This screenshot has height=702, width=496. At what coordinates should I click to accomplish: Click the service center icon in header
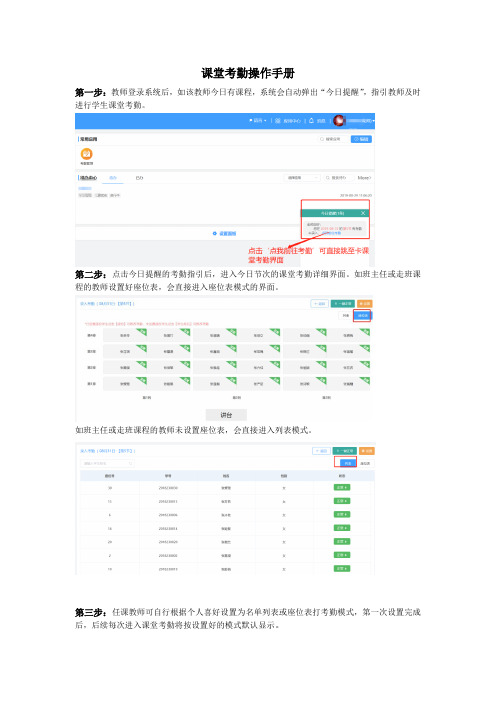click(x=278, y=121)
